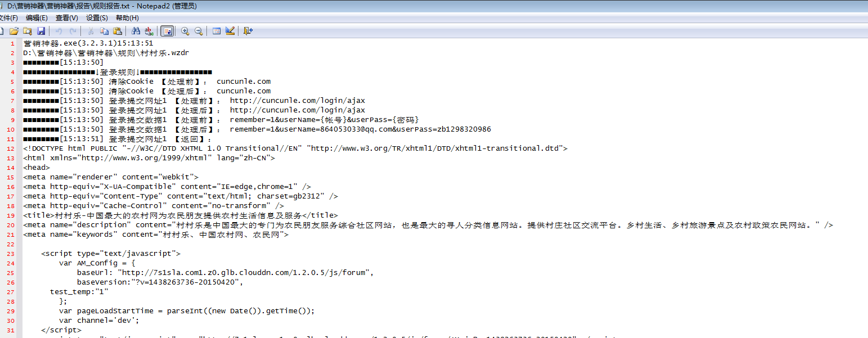
Task: Zoom out with the magnifier minus icon
Action: (x=199, y=31)
